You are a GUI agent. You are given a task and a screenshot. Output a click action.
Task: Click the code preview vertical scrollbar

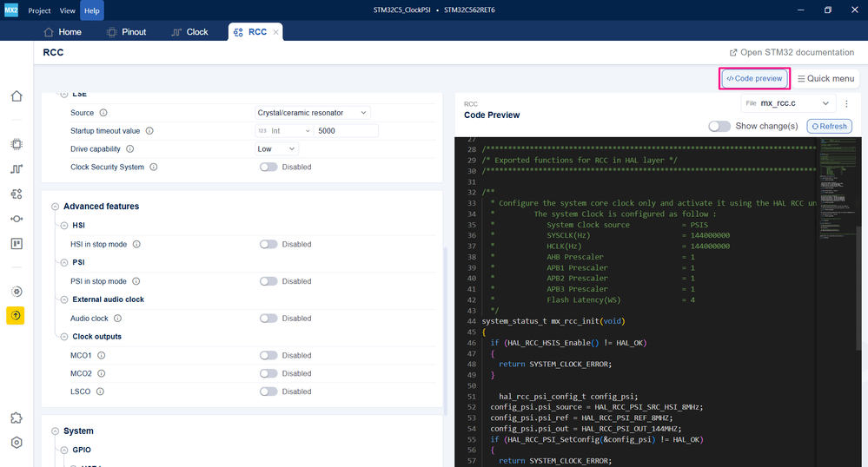[x=859, y=287]
